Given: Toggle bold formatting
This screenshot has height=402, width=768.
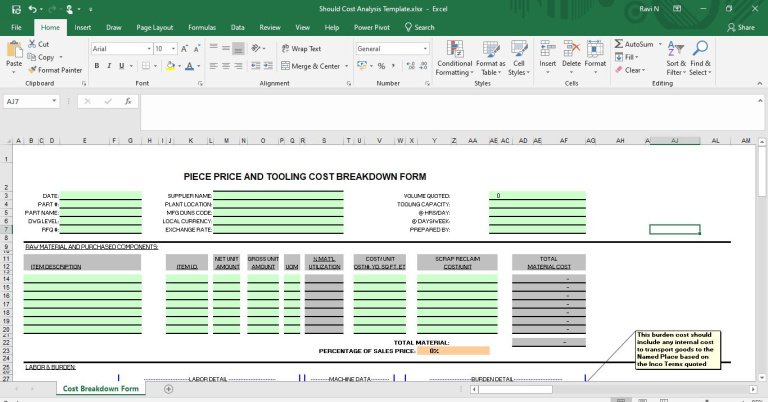Looking at the screenshot, I should coord(96,66).
